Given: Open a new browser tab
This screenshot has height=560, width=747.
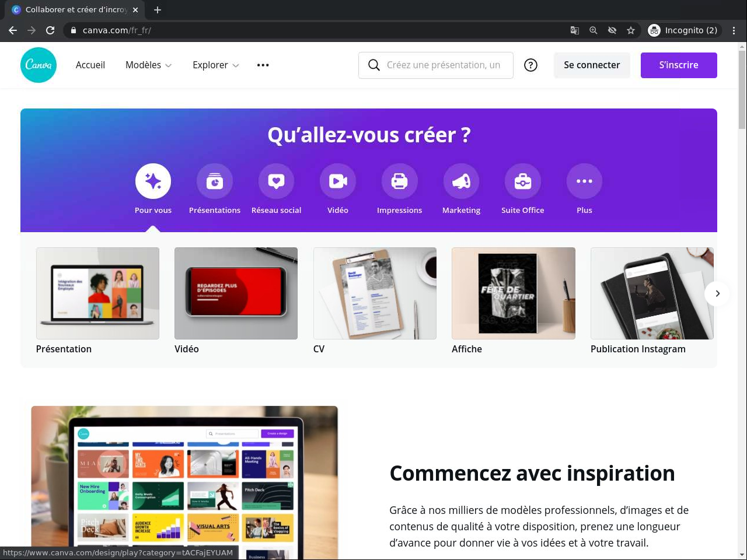Looking at the screenshot, I should click(158, 10).
